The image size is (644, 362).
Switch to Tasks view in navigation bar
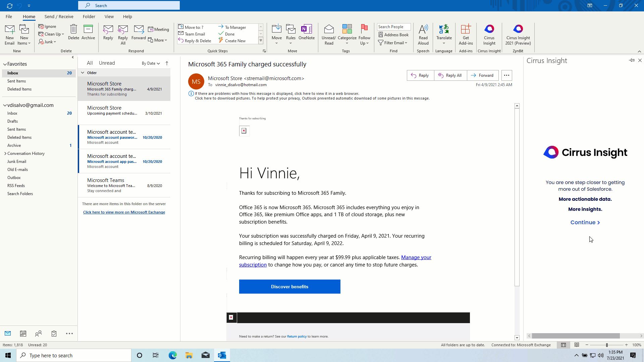54,334
